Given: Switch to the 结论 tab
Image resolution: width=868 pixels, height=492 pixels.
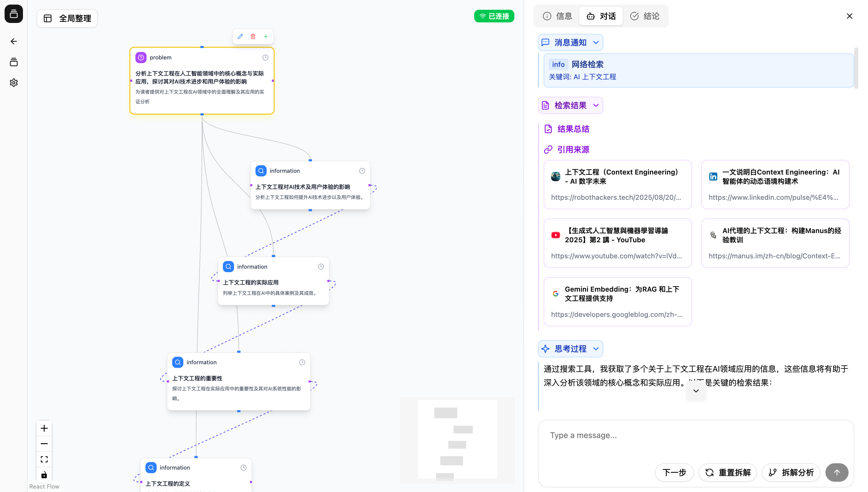Looking at the screenshot, I should click(x=645, y=16).
